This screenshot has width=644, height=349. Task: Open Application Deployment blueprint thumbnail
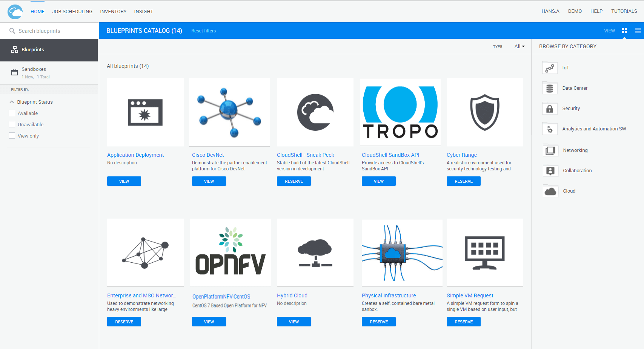pos(145,112)
